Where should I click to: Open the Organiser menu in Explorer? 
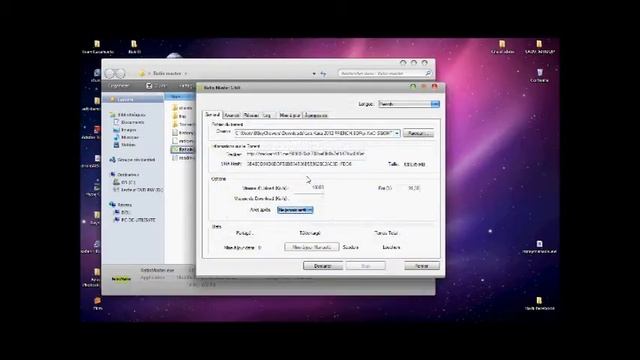[119, 86]
